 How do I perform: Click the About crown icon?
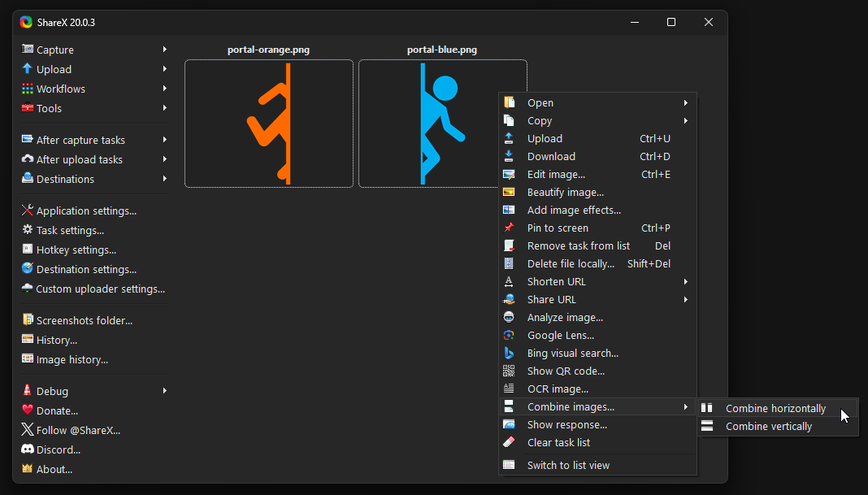click(x=27, y=468)
